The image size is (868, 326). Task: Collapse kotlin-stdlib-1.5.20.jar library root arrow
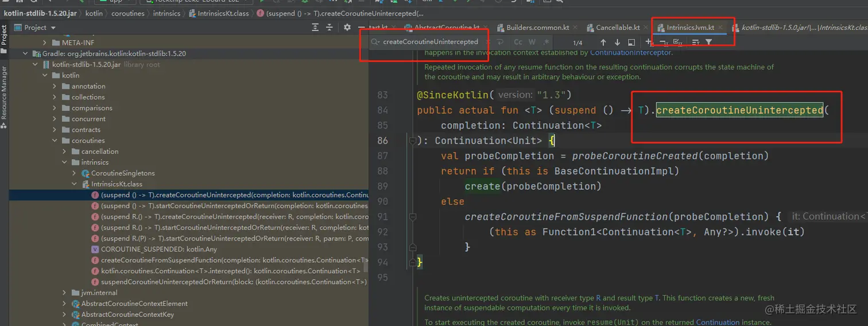(x=35, y=64)
